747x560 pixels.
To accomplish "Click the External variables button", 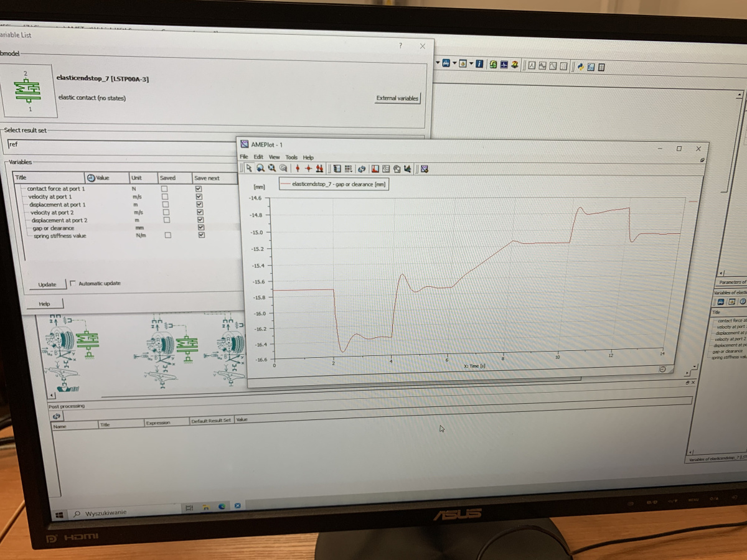I will tap(397, 98).
